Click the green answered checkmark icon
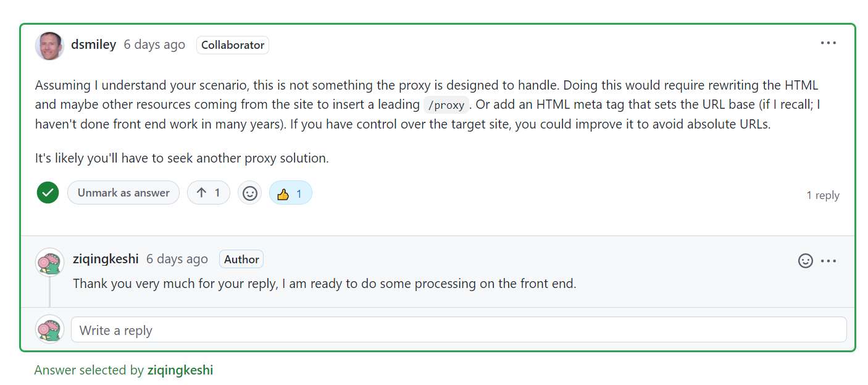 48,193
